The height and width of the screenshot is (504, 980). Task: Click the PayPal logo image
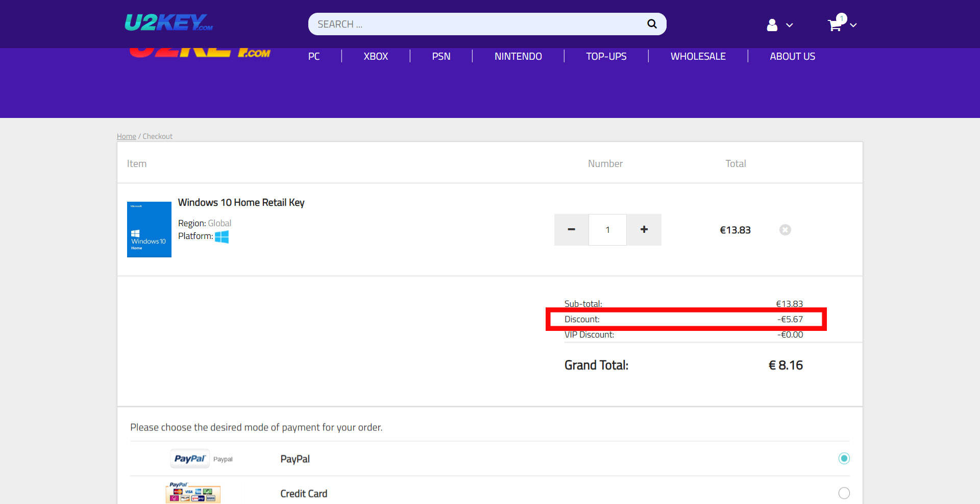pos(190,459)
